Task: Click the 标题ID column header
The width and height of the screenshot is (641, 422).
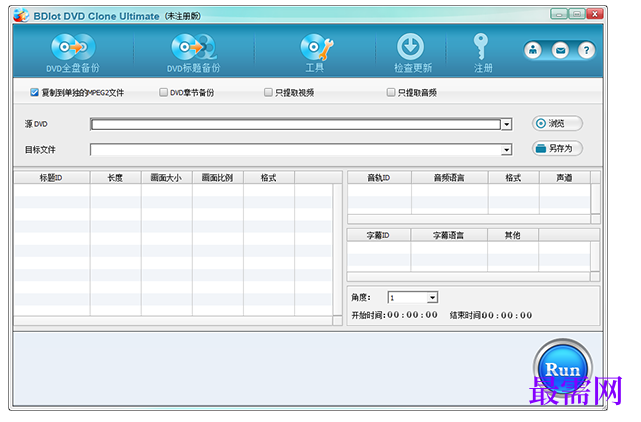Action: 52,178
